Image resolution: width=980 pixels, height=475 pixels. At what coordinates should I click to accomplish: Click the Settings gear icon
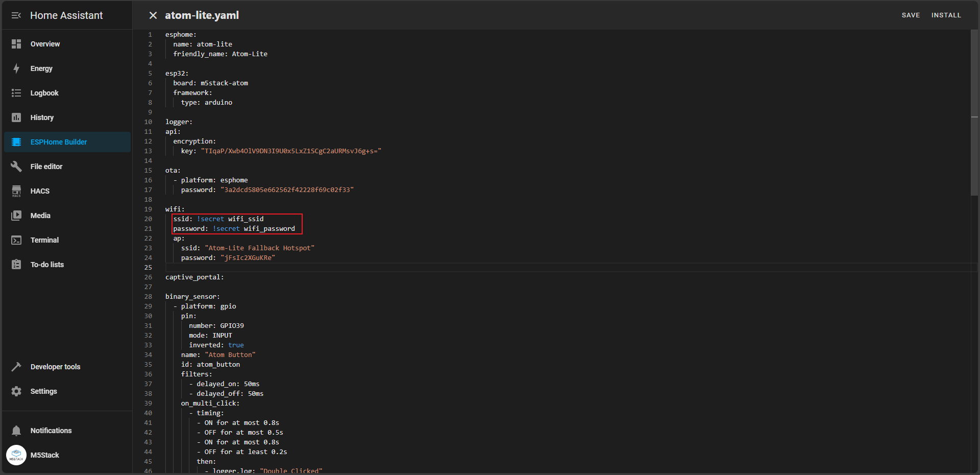pos(16,391)
